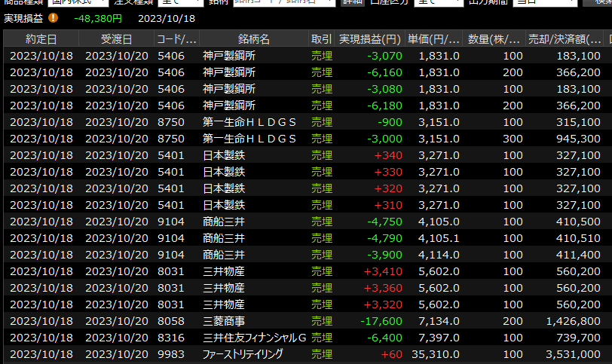The width and height of the screenshot is (612, 364).
Task: Click the orange warning icon beside 実現損益
Action: 53,17
